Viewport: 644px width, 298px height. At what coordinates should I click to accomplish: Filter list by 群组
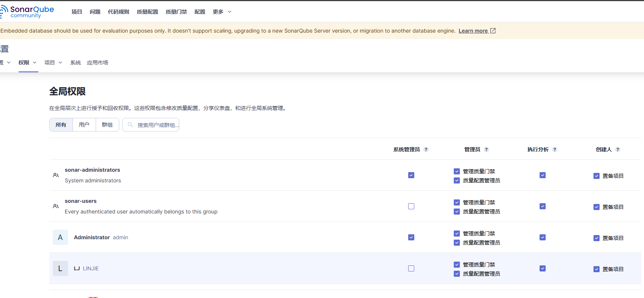107,125
